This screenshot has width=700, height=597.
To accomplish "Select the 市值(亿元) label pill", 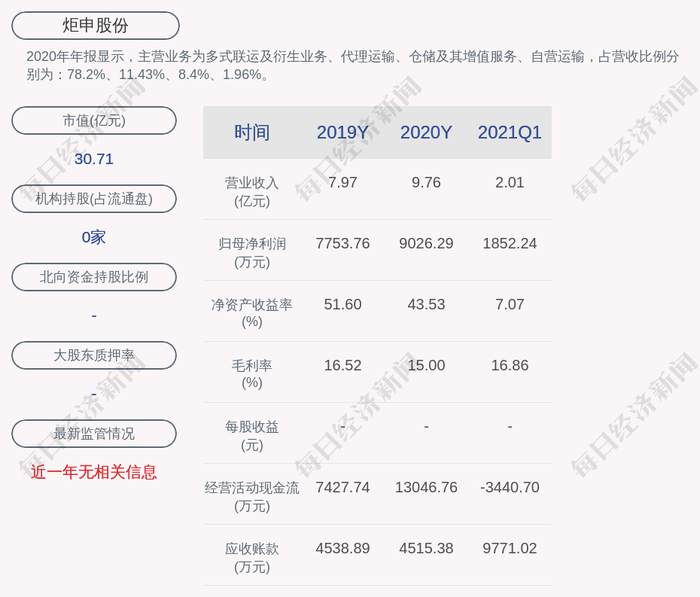I will [94, 120].
